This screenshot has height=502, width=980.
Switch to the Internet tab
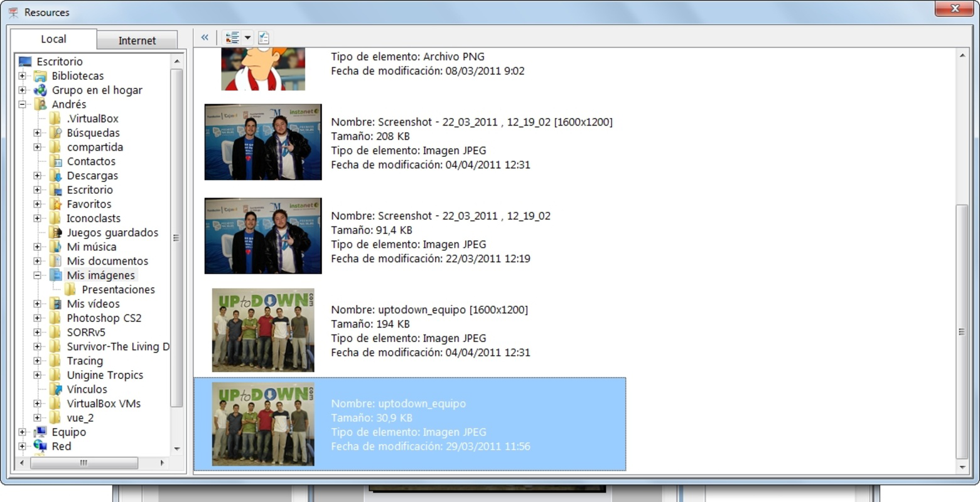[137, 40]
